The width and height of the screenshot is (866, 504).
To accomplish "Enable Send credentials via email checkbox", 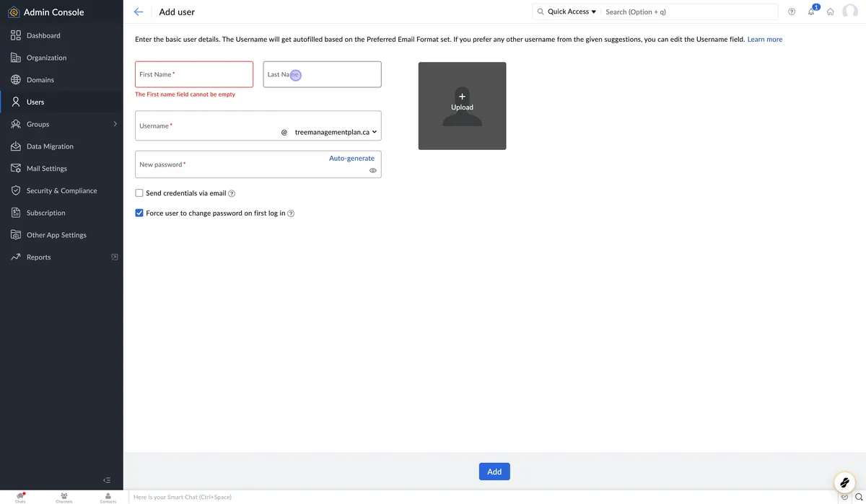I will [139, 193].
